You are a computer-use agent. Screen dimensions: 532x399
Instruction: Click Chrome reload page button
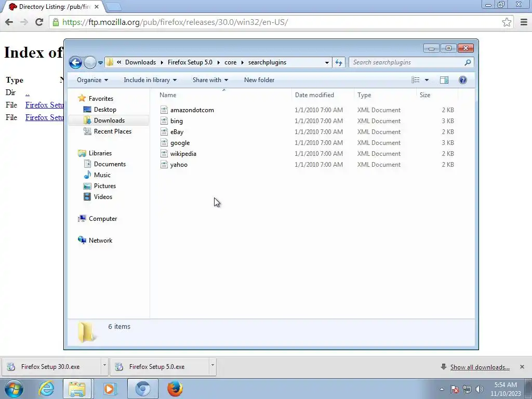tap(39, 22)
